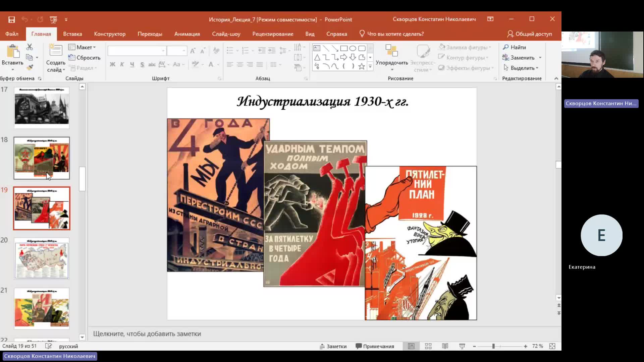Select the five-point Star shape
Image resolution: width=644 pixels, height=362 pixels.
pyautogui.click(x=362, y=66)
